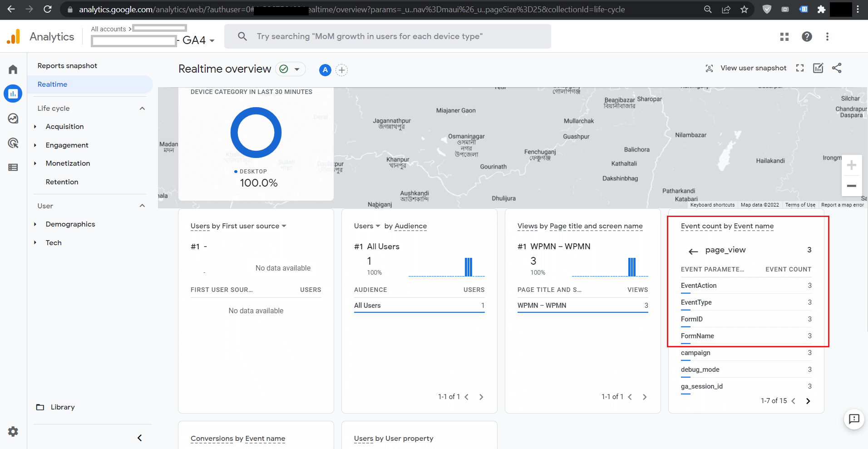Open the Advertising icon in left rail
Screen dimensions: 868x449
click(13, 143)
